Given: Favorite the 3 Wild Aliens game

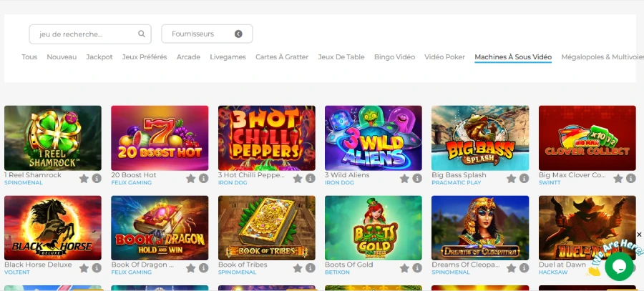Looking at the screenshot, I should 404,179.
